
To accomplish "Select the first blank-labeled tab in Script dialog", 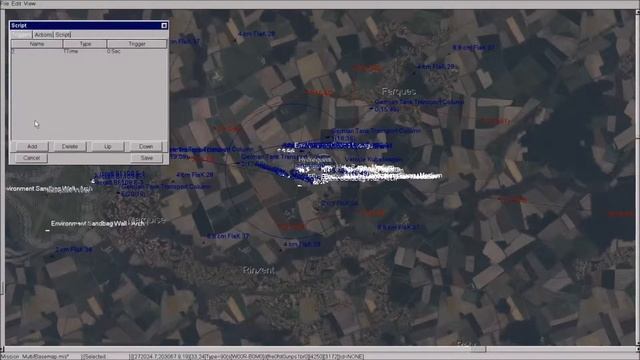I will tap(21, 35).
